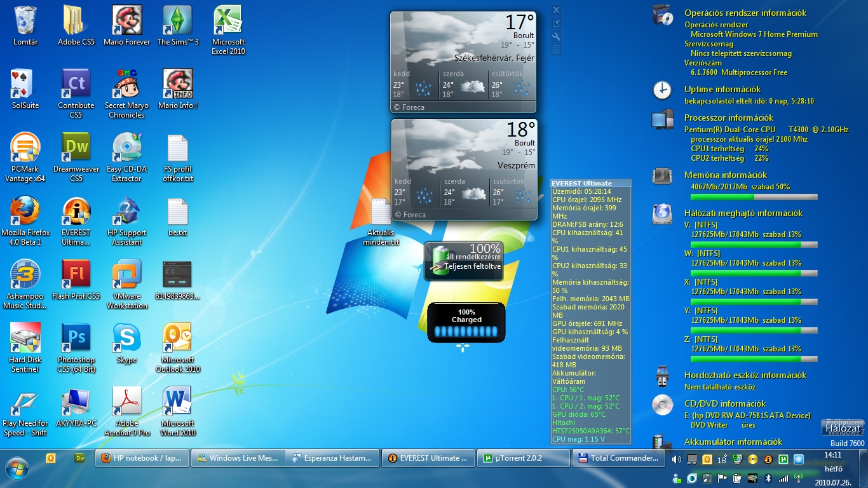Click the memory usage bar in sidebar
Screen dimensions: 868x488
coord(754,197)
